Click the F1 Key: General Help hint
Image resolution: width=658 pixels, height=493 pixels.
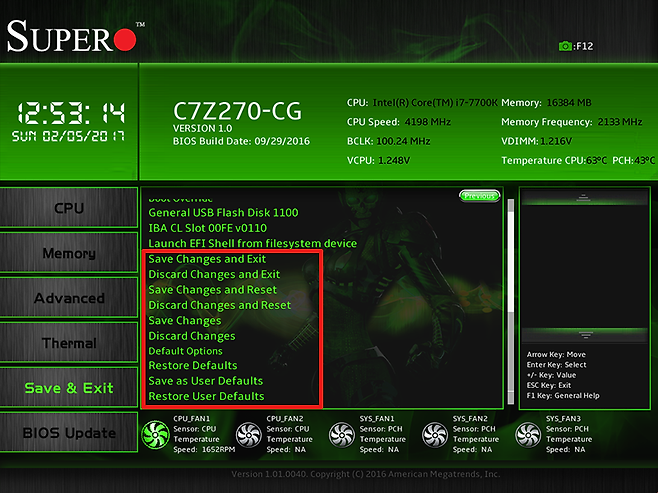pos(563,396)
